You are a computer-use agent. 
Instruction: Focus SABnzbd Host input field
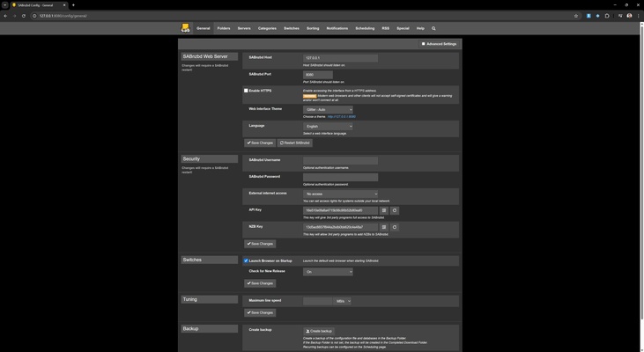pos(340,58)
